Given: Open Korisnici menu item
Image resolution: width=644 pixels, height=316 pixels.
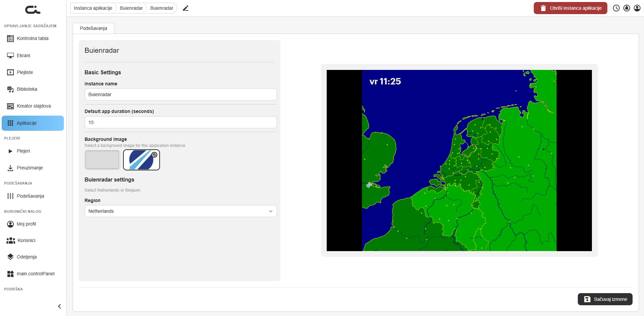Looking at the screenshot, I should [33, 240].
